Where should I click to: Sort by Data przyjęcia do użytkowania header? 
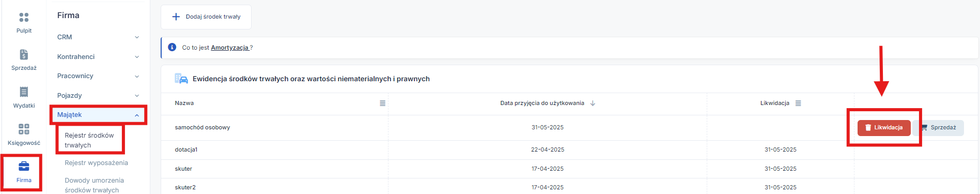pos(542,103)
